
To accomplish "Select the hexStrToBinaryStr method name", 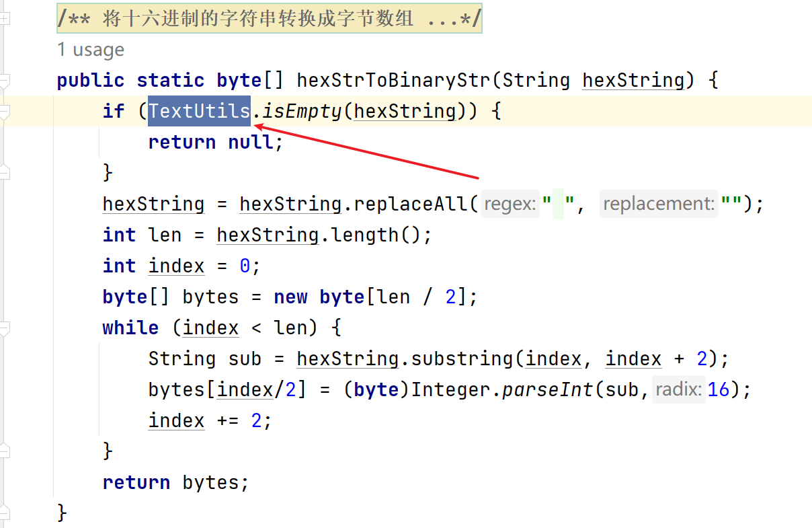I will (394, 81).
